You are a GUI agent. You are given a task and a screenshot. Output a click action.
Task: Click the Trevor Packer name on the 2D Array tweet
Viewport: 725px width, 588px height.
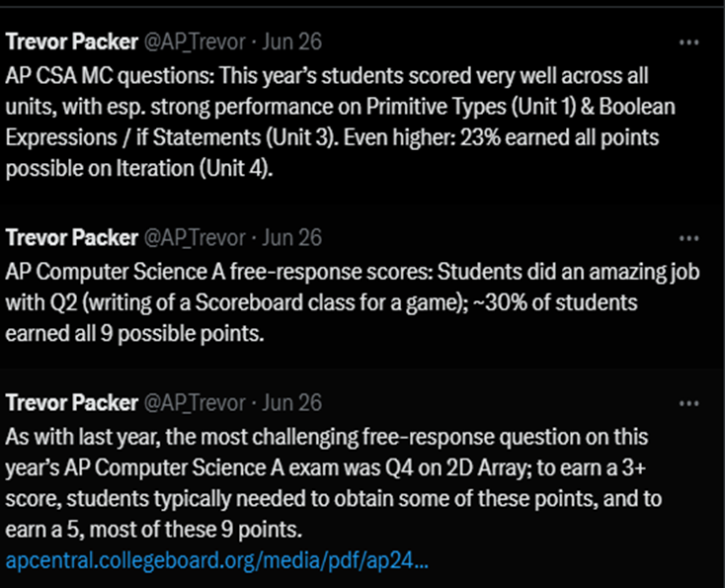pos(72,403)
